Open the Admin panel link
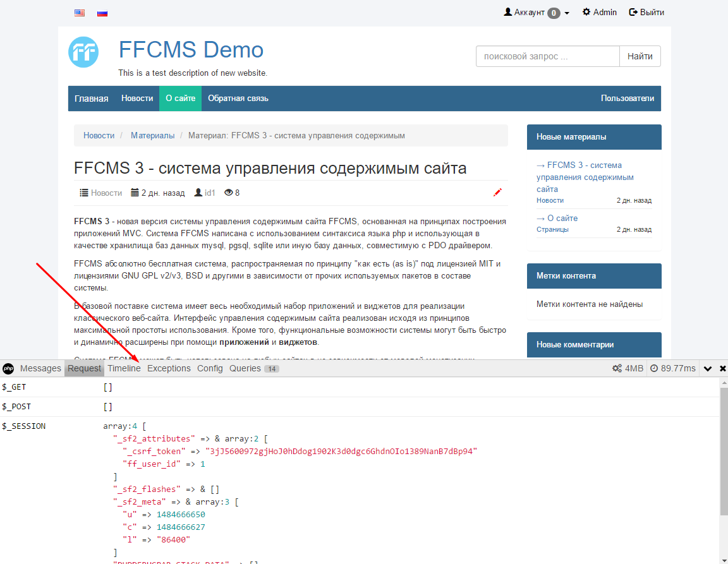This screenshot has height=564, width=728. (x=599, y=13)
